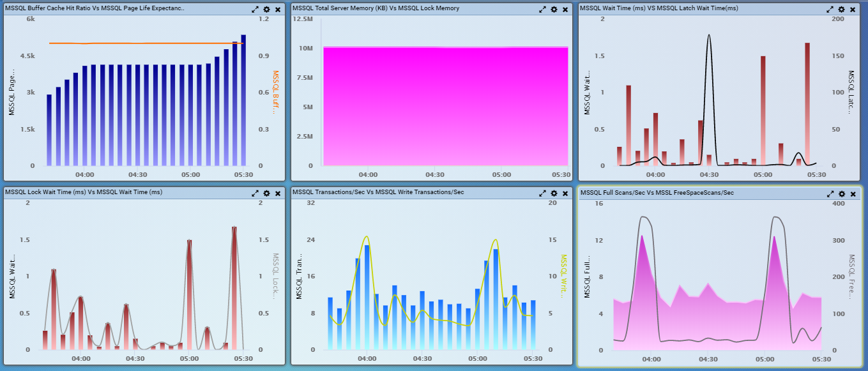Close the Latch Wait Time widget
Image resolution: width=868 pixels, height=371 pixels.
pos(852,10)
